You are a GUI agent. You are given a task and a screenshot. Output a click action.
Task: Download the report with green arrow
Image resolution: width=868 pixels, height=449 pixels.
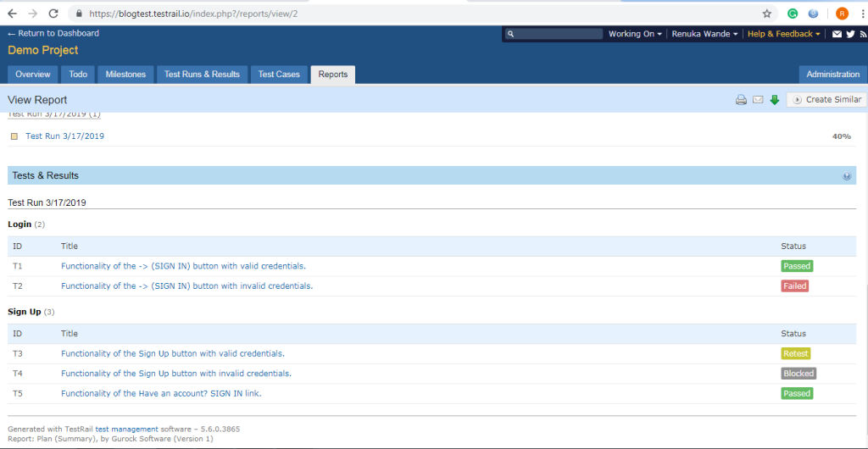(775, 100)
